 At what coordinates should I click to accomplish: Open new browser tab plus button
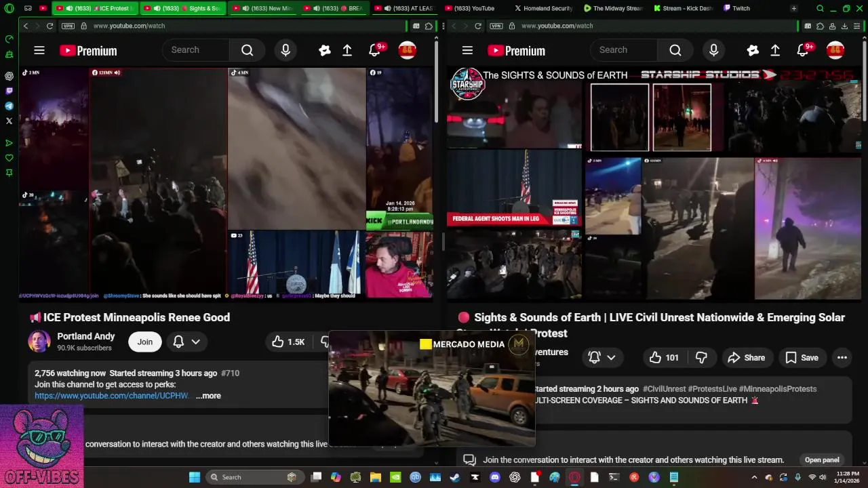793,9
